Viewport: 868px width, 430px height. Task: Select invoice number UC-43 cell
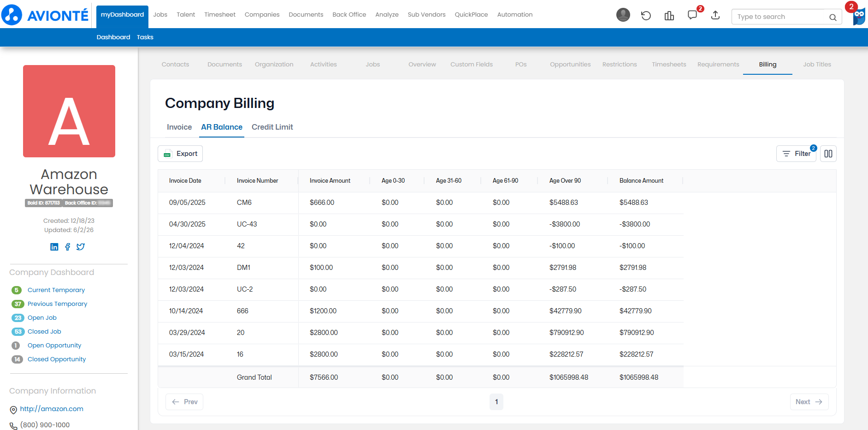[247, 224]
